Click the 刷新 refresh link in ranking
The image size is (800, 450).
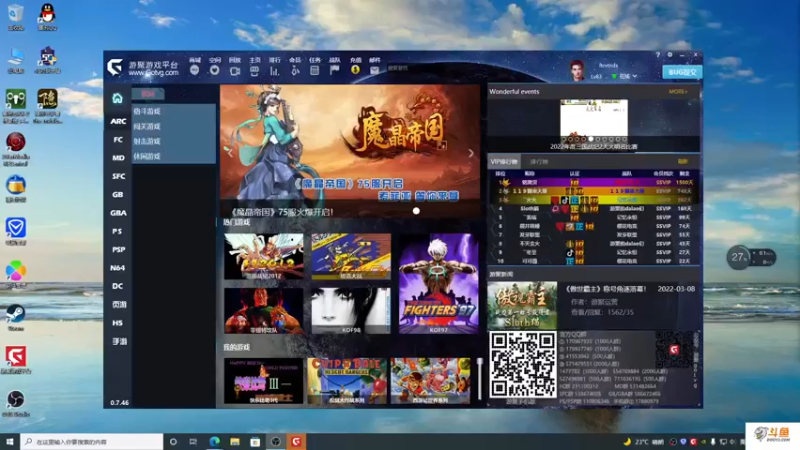point(682,162)
